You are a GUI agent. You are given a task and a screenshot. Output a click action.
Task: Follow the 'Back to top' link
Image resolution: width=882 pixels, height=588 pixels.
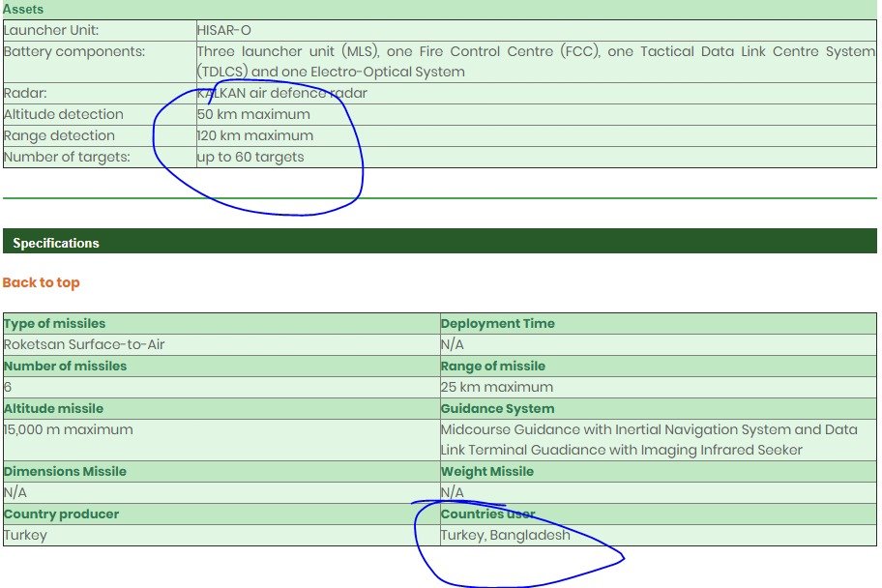41,282
